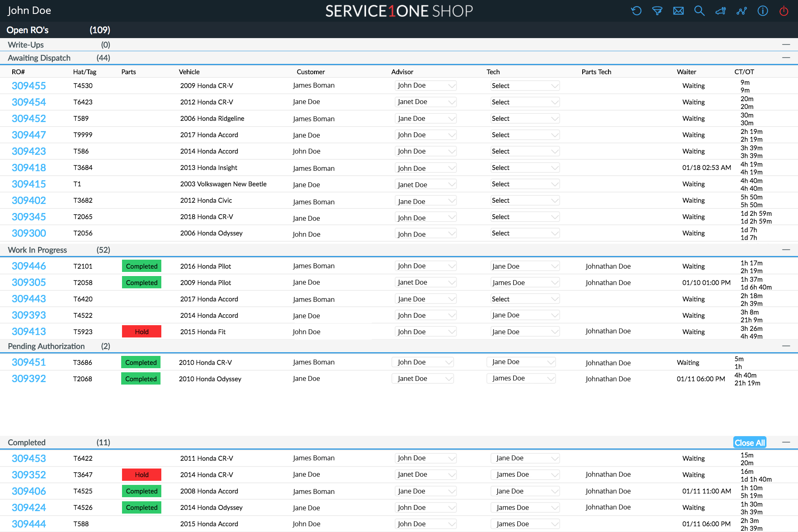Collapse the Awaiting Dispatch section
This screenshot has width=798, height=532.
point(786,58)
